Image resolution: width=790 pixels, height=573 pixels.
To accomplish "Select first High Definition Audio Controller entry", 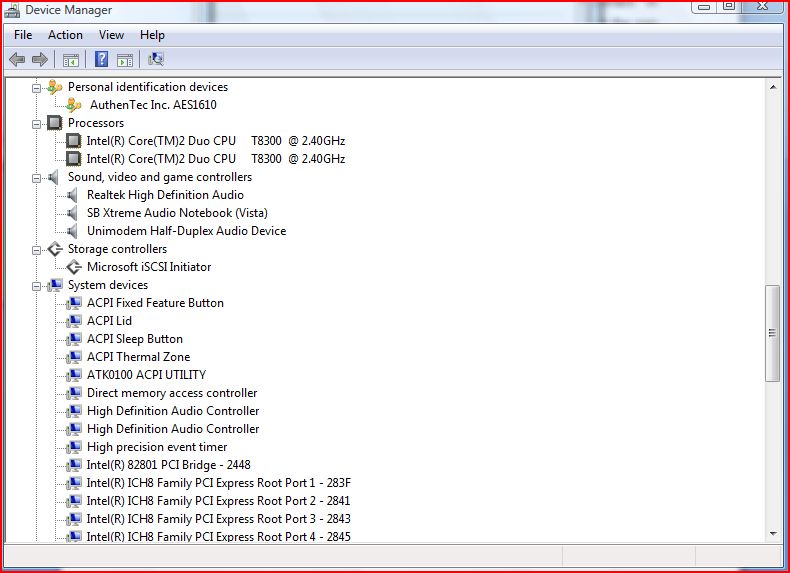I will (x=173, y=411).
